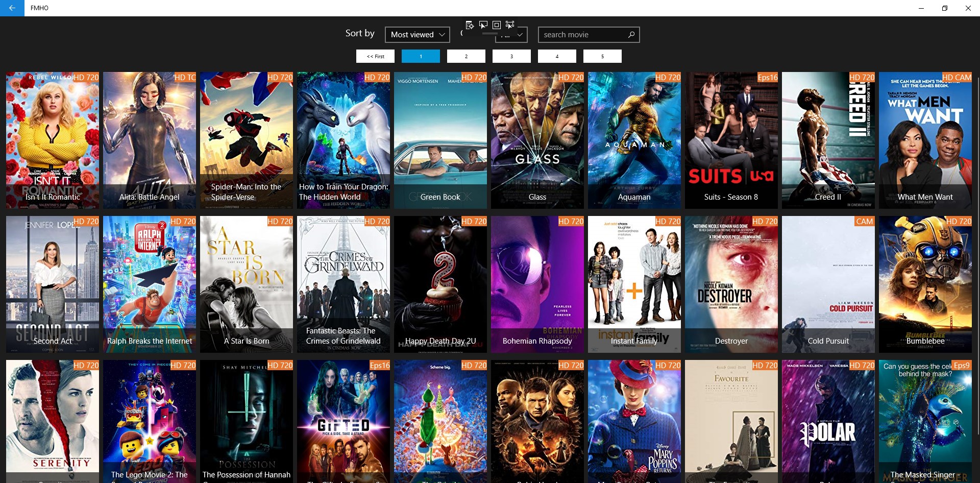Open page 5 of results
The image size is (980, 483).
click(602, 56)
